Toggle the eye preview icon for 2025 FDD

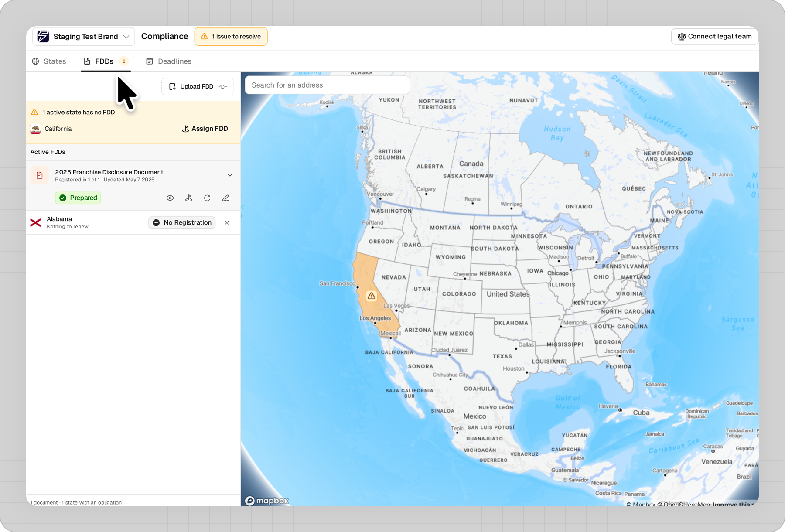tap(170, 198)
